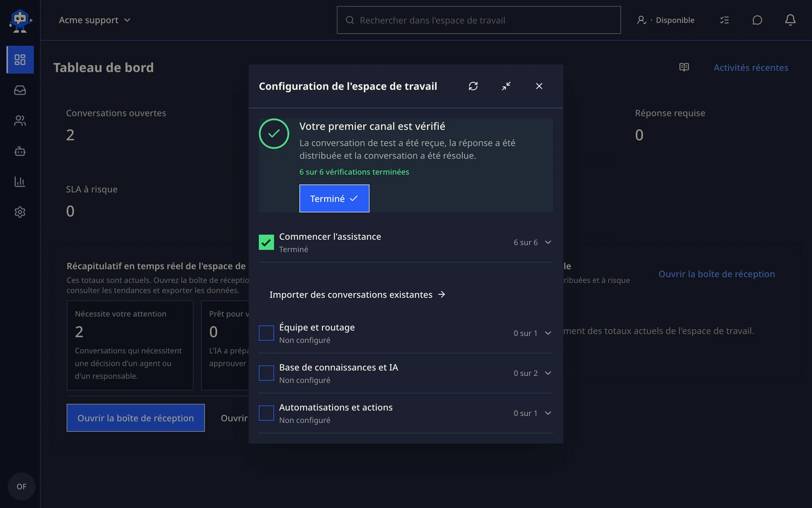Click the Nécessite votre attention card

130,346
